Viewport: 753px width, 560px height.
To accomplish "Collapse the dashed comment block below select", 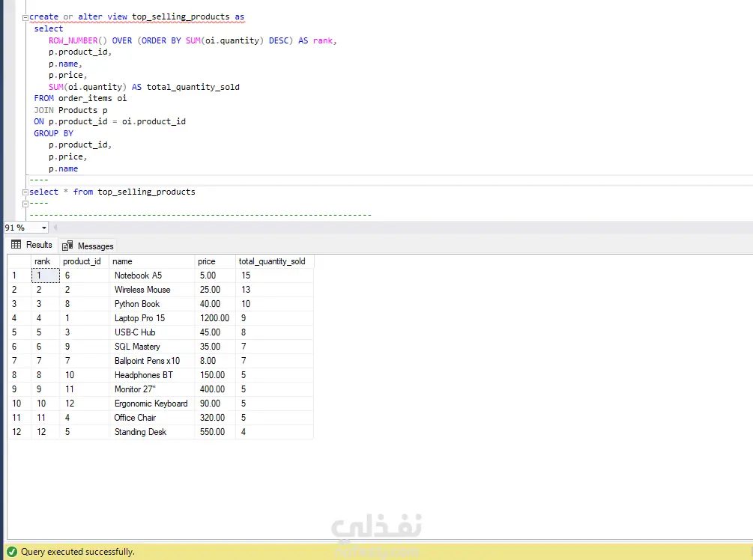I will tap(25, 204).
